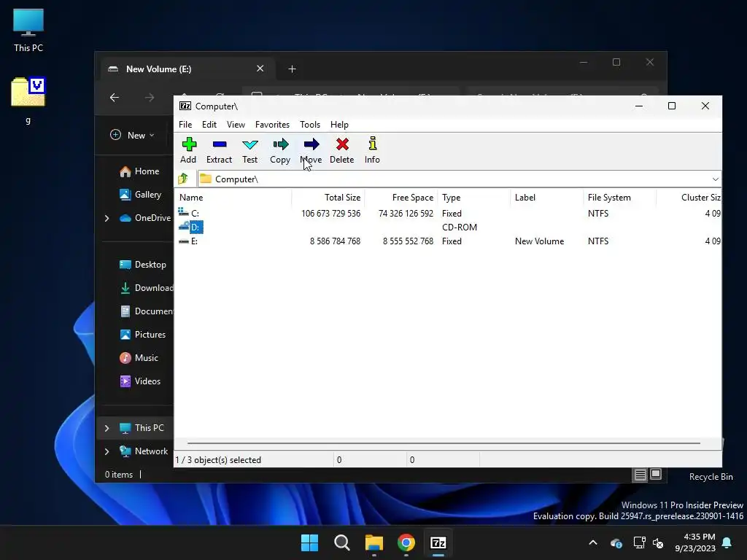Sort by the Type column header
747x560 pixels.
click(x=474, y=197)
